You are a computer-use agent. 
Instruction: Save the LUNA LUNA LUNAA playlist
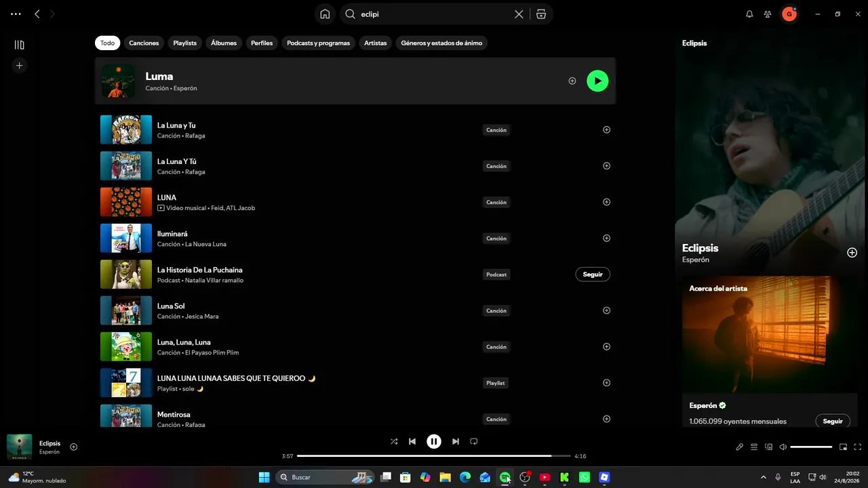(606, 383)
